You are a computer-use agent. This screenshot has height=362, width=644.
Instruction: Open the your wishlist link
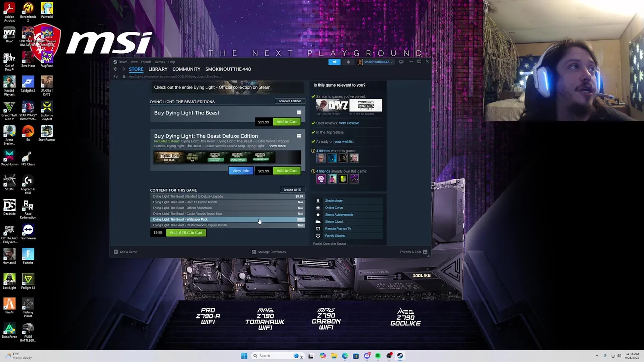(344, 142)
